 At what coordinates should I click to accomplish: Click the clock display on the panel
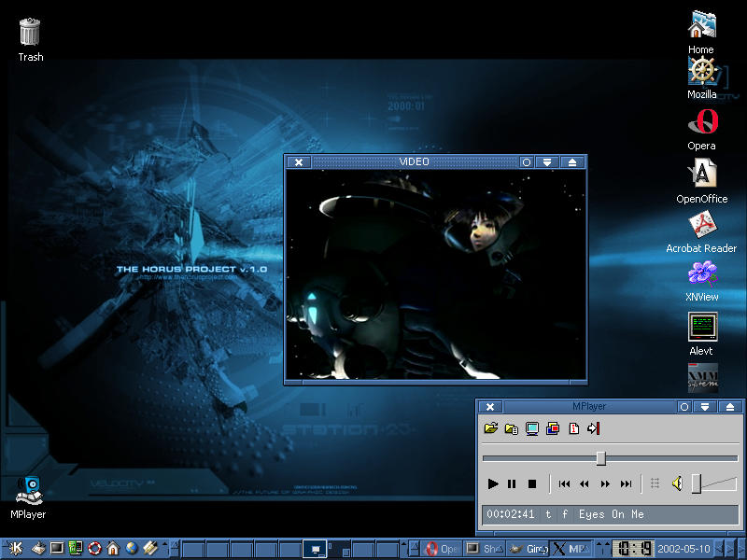(x=633, y=549)
